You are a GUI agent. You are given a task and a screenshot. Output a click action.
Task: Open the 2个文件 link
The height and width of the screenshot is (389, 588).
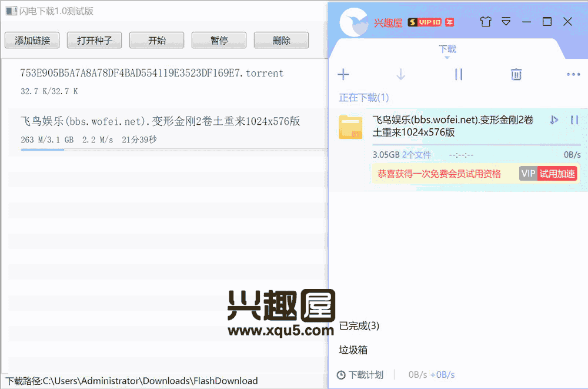pos(416,155)
